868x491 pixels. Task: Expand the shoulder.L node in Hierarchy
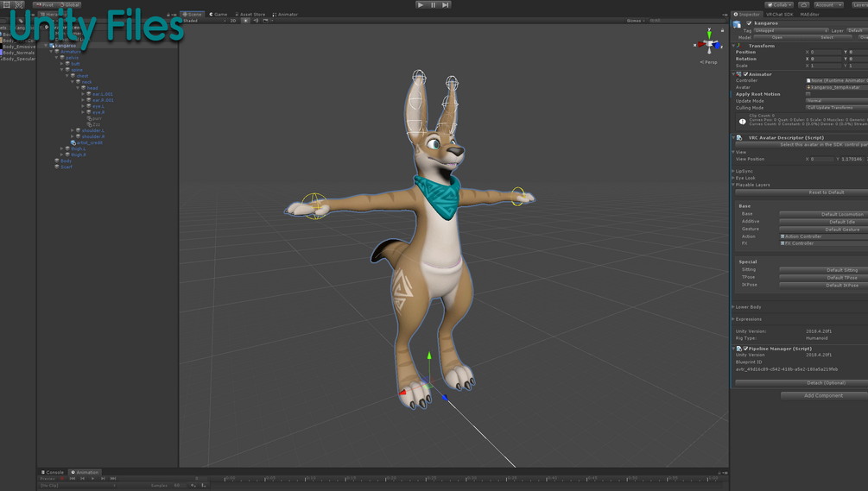(73, 130)
